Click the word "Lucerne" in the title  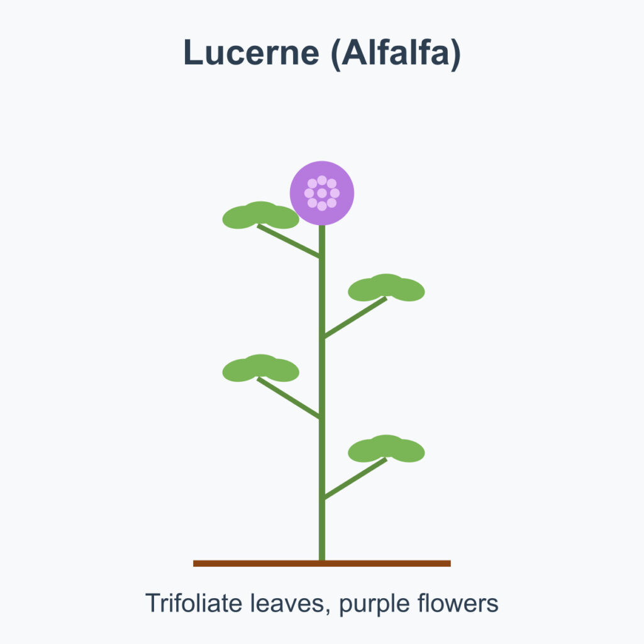(252, 53)
